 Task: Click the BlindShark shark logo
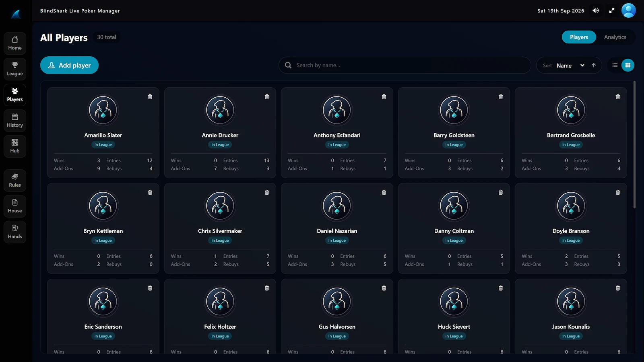(x=16, y=14)
